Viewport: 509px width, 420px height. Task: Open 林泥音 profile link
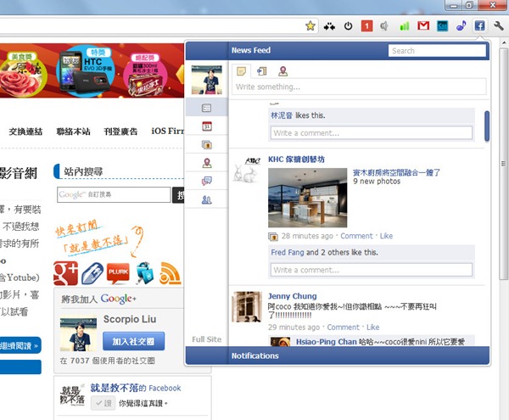(x=282, y=115)
